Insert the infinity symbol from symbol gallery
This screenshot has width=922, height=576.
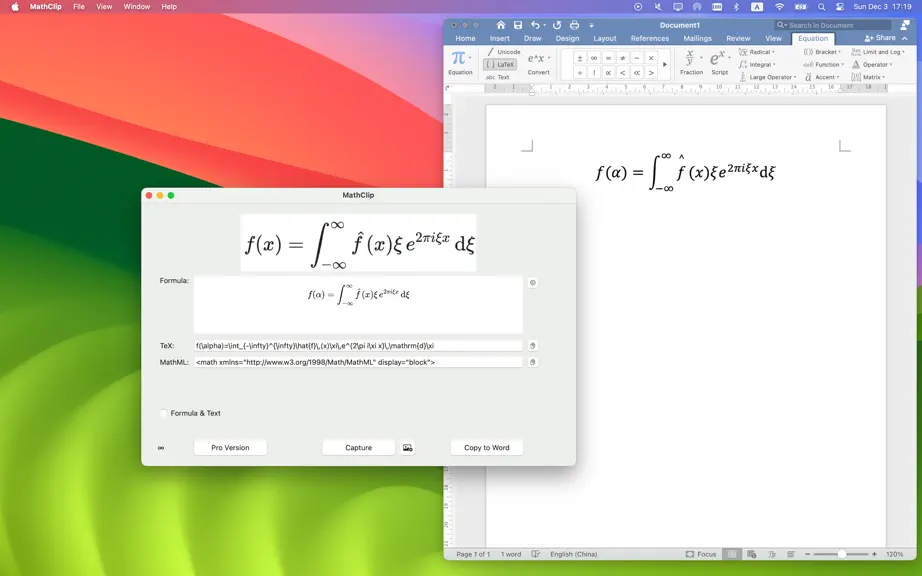594,58
